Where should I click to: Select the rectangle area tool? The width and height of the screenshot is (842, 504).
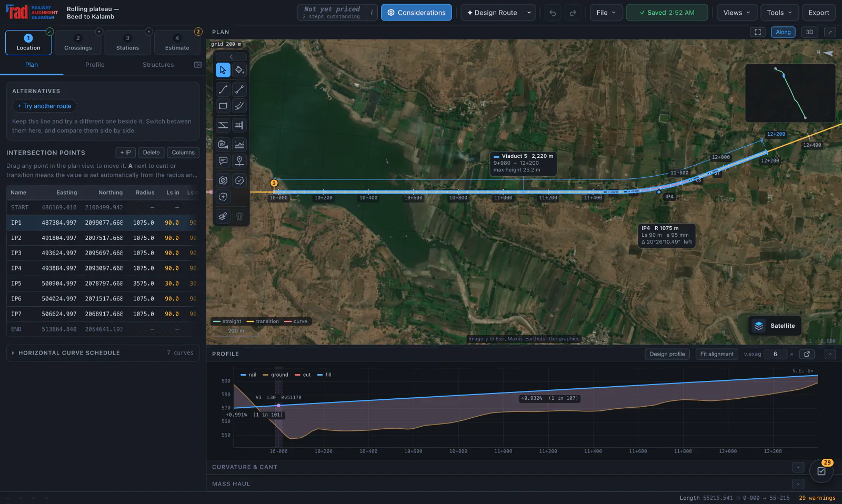click(223, 106)
